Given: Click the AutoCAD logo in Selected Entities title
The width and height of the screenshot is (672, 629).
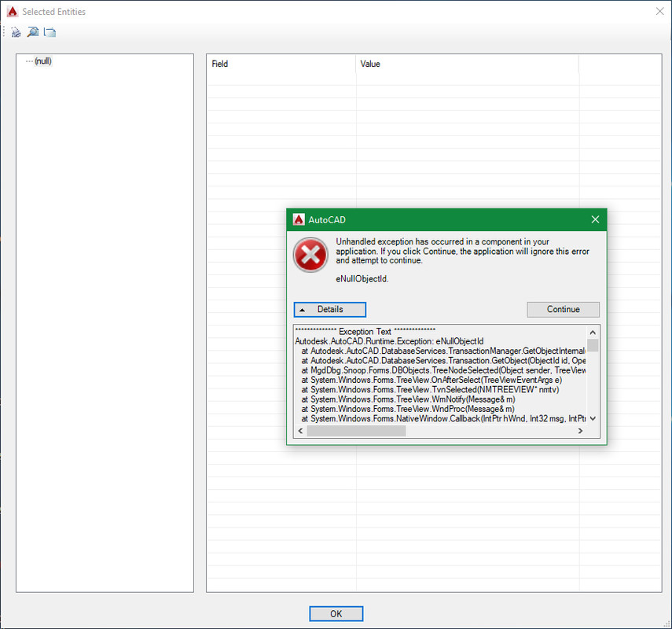Looking at the screenshot, I should point(13,12).
